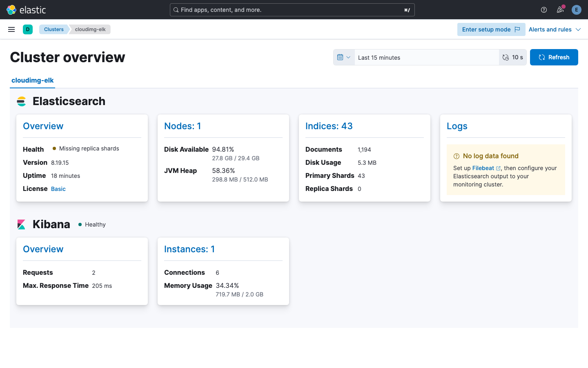The width and height of the screenshot is (588, 368).
Task: Click the Requests label
Action: pos(38,272)
